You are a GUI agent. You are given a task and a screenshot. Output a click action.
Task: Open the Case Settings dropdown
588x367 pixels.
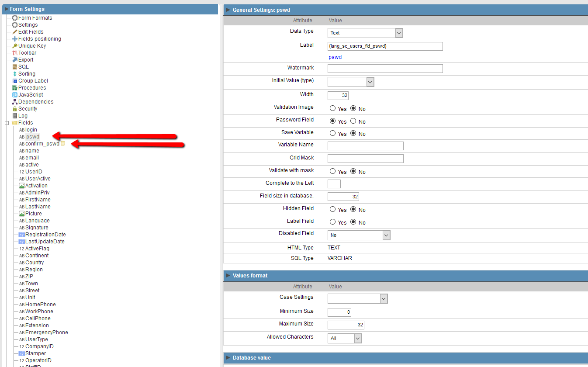click(x=358, y=298)
